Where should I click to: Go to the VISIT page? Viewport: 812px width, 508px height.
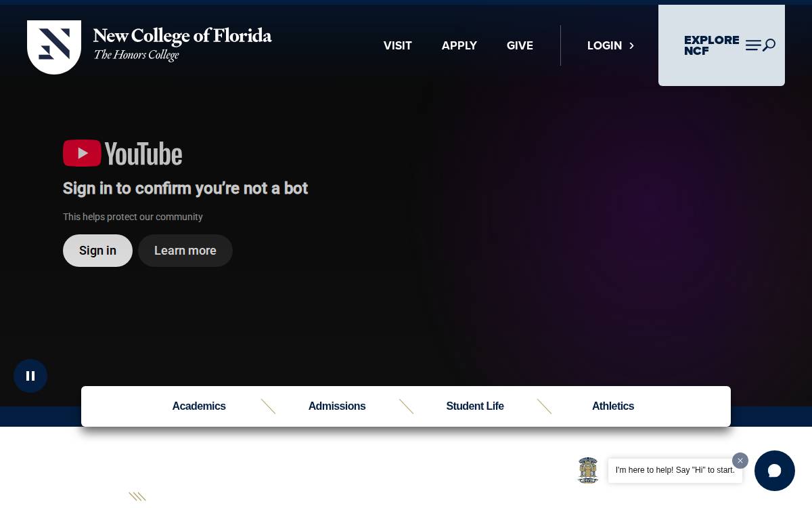(x=398, y=45)
